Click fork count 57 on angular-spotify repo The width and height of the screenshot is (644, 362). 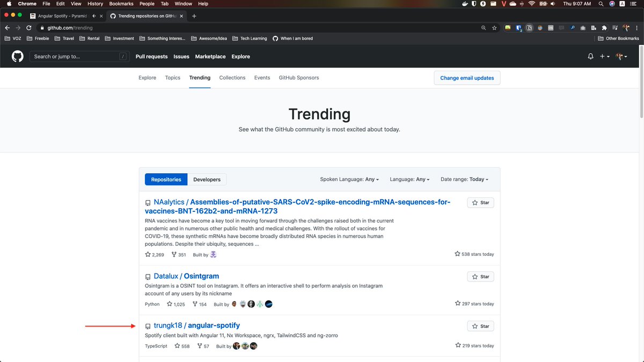pos(203,346)
